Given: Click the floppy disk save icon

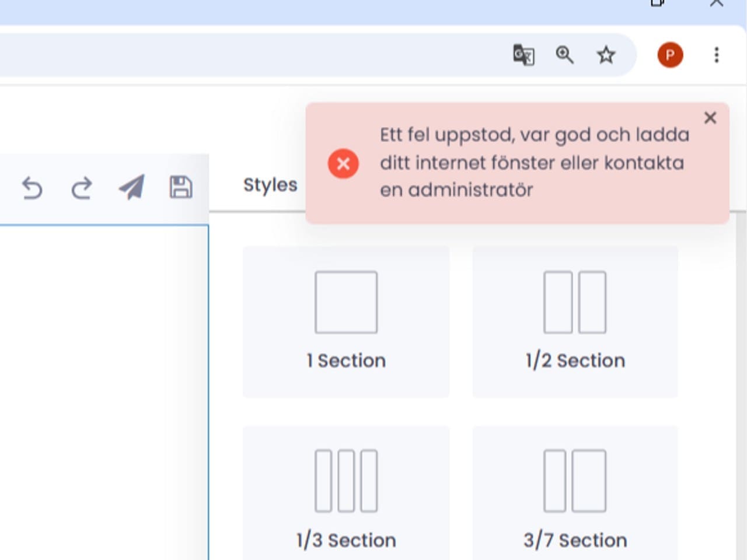Looking at the screenshot, I should (181, 187).
